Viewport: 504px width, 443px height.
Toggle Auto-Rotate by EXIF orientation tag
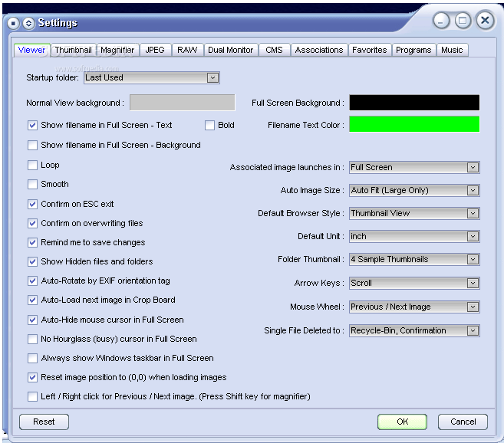[32, 281]
